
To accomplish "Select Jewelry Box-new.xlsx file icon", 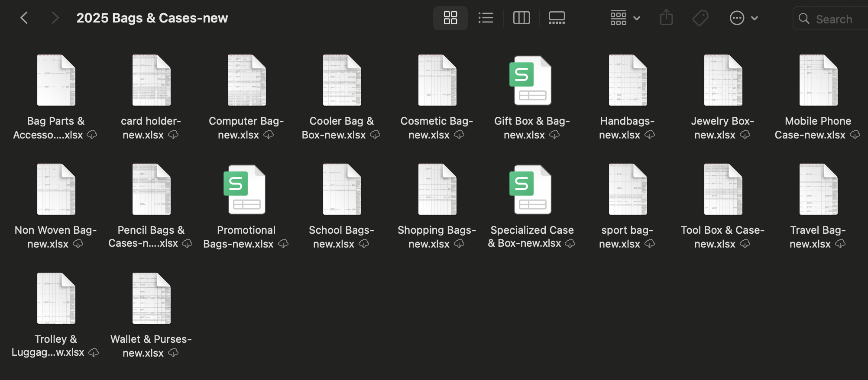I will (x=723, y=80).
